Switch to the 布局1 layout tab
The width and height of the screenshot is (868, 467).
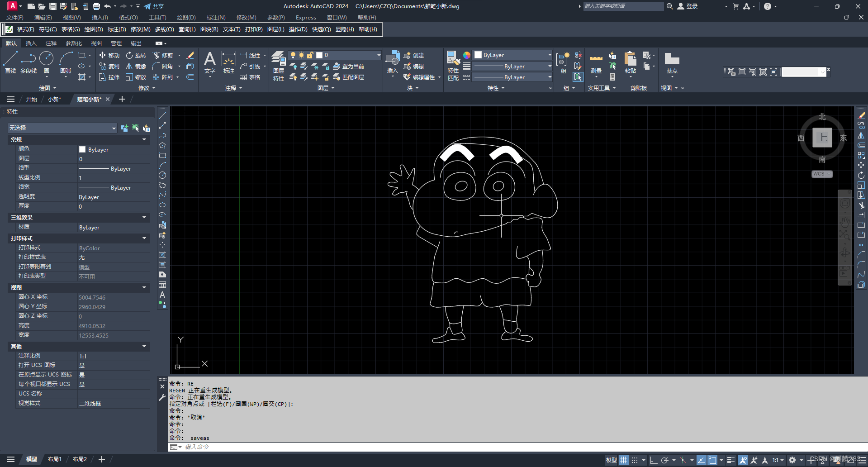coord(55,459)
